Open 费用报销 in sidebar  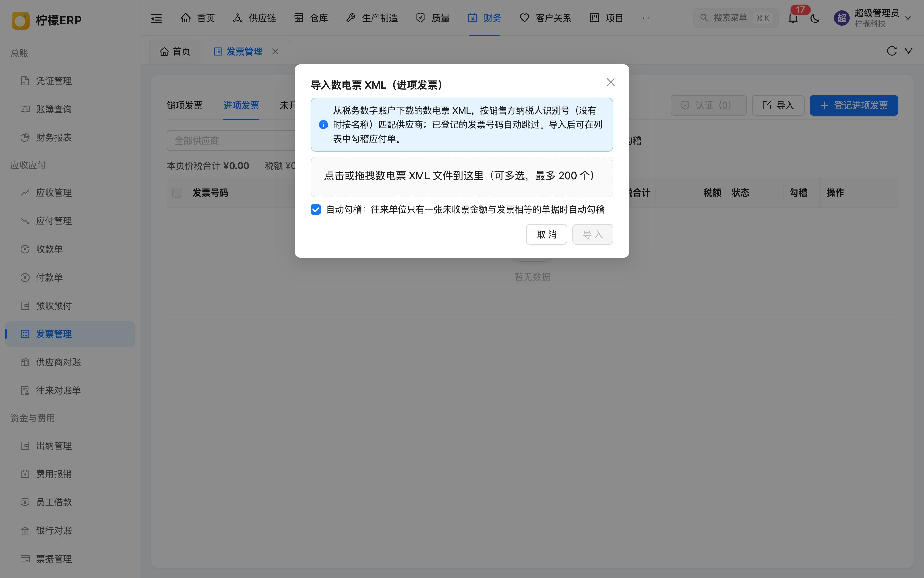(70, 474)
